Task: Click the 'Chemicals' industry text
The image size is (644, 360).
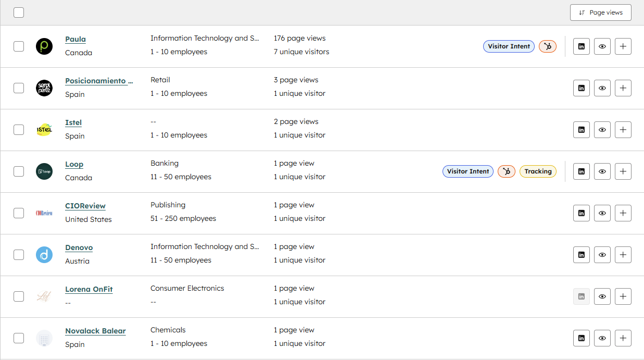Action: pos(168,330)
